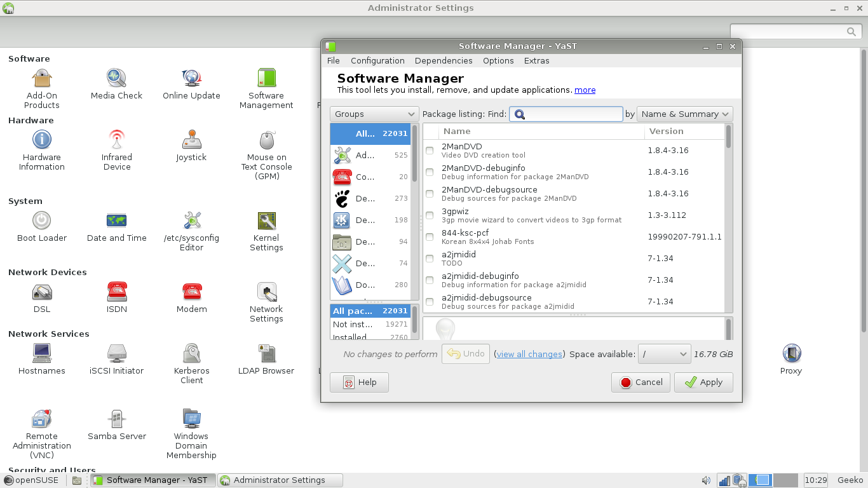Change search mode from Name & Summary

(x=684, y=114)
